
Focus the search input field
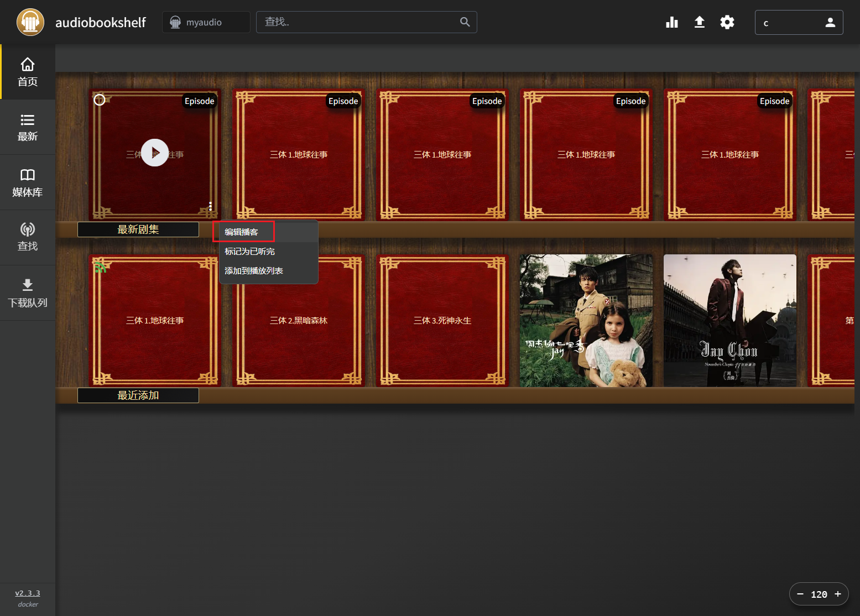[x=366, y=22]
